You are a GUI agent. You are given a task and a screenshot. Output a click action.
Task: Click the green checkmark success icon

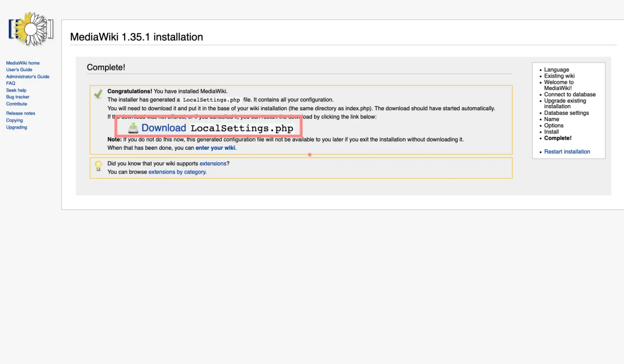(x=98, y=94)
